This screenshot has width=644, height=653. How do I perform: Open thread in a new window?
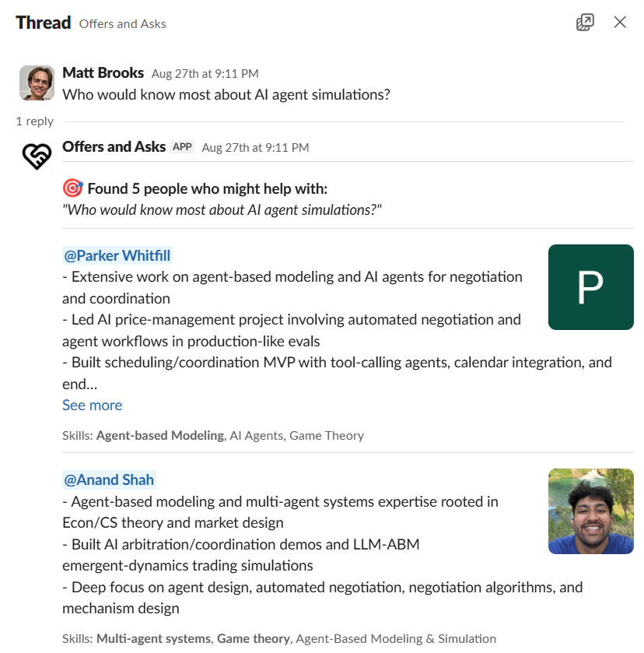point(585,22)
